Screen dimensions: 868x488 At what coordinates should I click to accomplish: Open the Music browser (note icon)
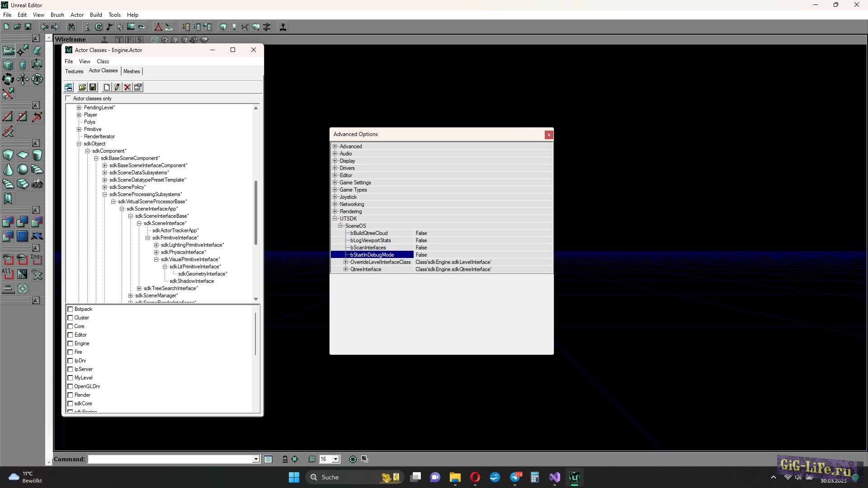tap(109, 27)
